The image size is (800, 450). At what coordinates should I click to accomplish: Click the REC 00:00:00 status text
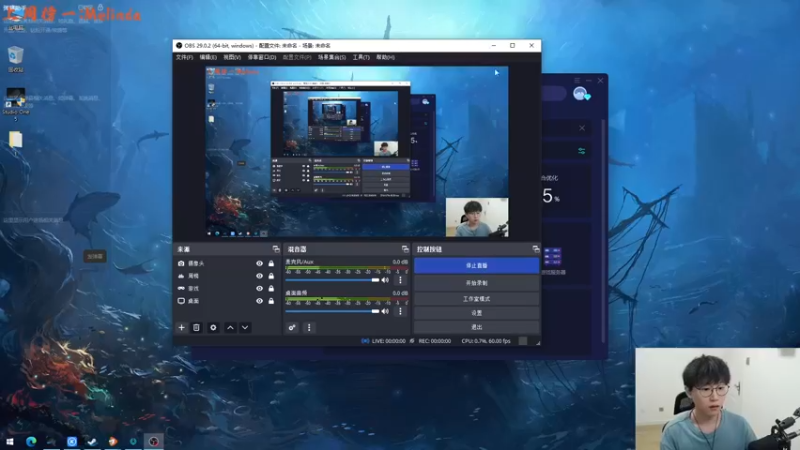[x=435, y=341]
